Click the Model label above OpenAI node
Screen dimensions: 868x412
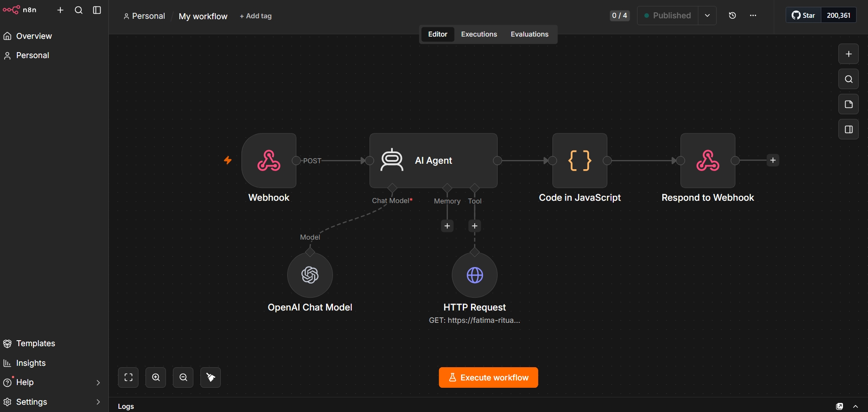click(x=310, y=237)
